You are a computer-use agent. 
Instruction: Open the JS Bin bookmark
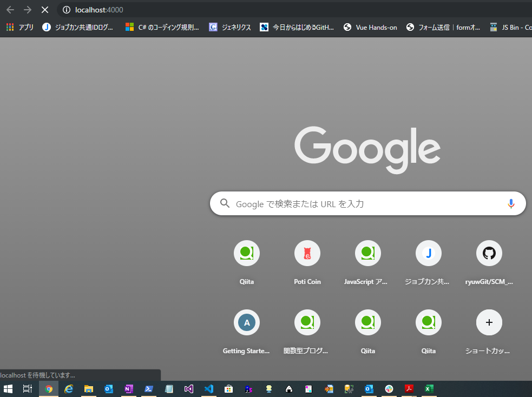click(x=510, y=27)
